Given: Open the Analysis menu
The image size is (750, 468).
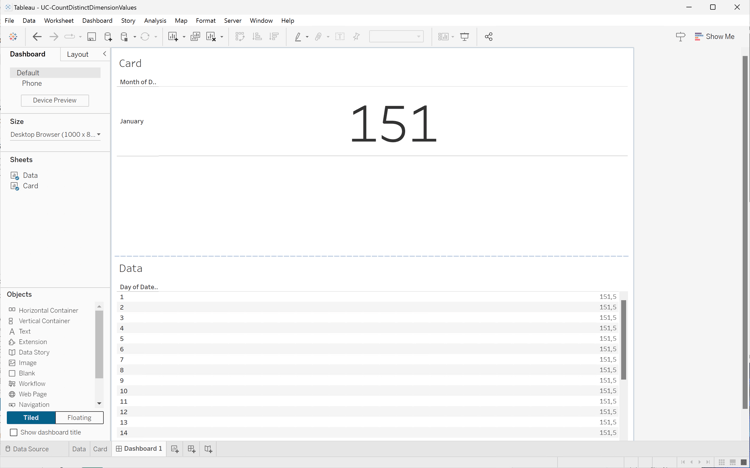Looking at the screenshot, I should 155,21.
